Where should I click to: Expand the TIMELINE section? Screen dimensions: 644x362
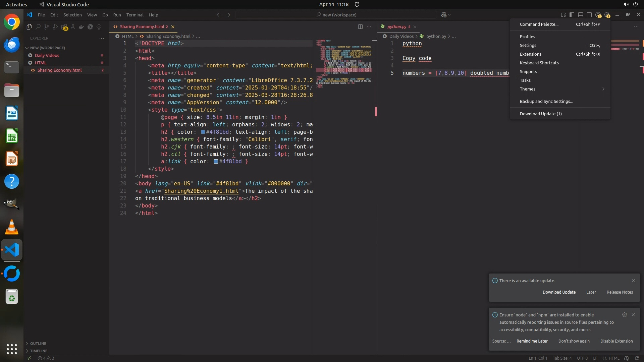[39, 351]
